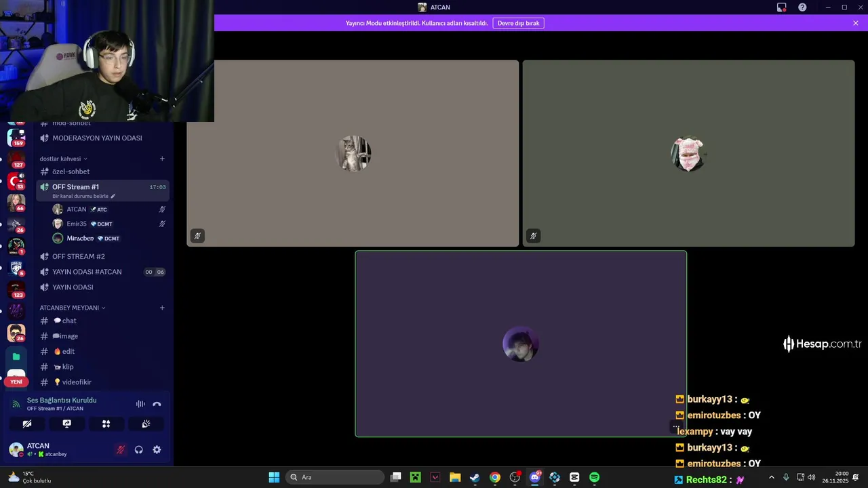Open more options on highlighted speaker tile
Screen dimensions: 868x488
(675, 427)
